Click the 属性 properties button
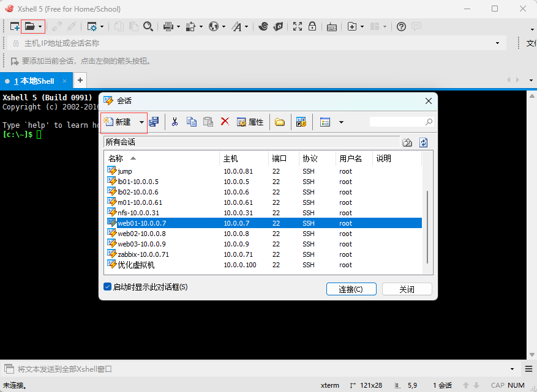Screen dimensions: 537x392 (x=250, y=122)
